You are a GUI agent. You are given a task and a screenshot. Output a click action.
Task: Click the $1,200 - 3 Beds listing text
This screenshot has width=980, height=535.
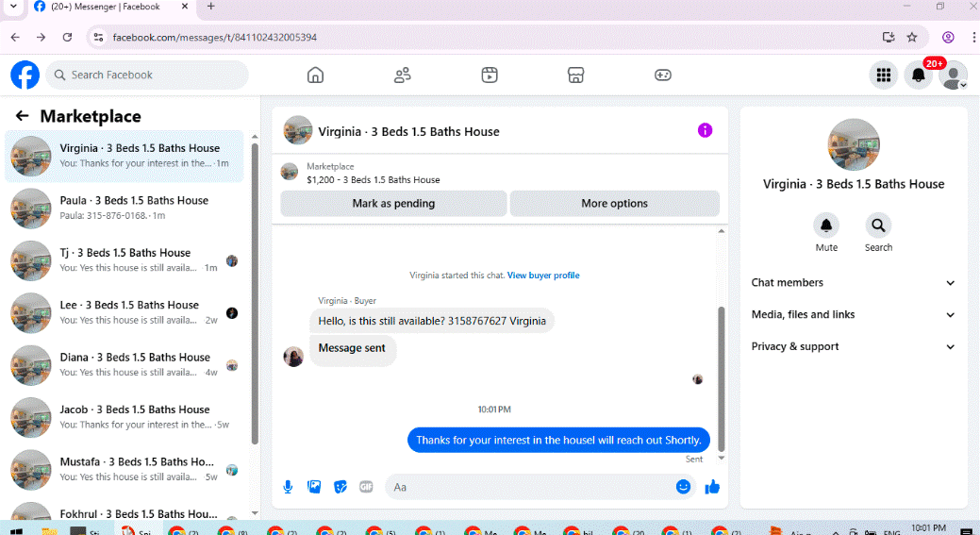[x=374, y=180]
